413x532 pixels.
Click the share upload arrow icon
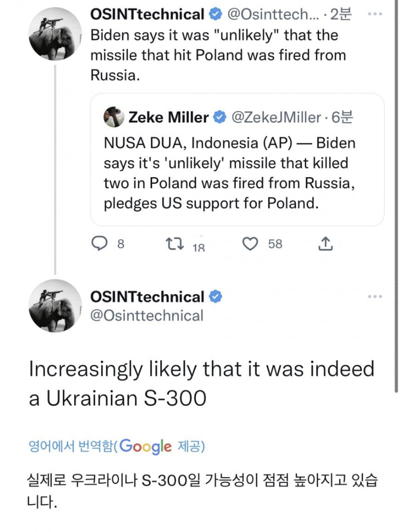pyautogui.click(x=325, y=244)
